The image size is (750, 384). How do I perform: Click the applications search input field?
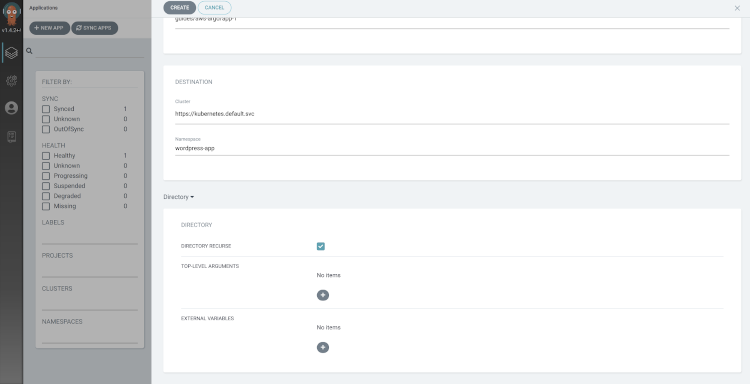pos(89,51)
